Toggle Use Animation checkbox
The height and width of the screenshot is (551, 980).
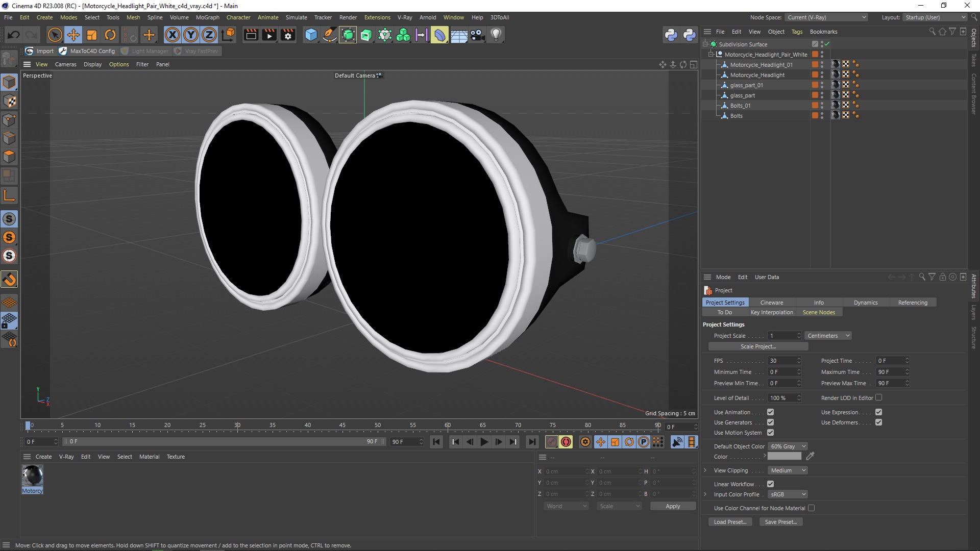(x=770, y=412)
